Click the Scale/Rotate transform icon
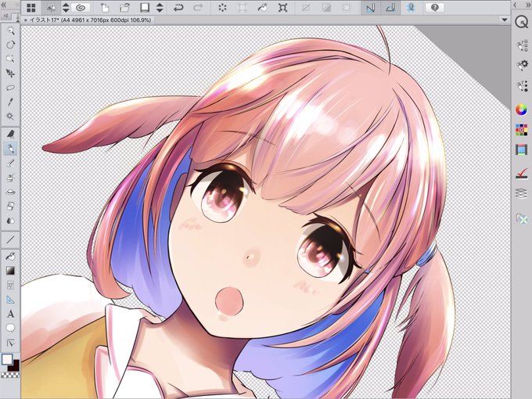Screen dimensions: 532x399 tap(282, 8)
